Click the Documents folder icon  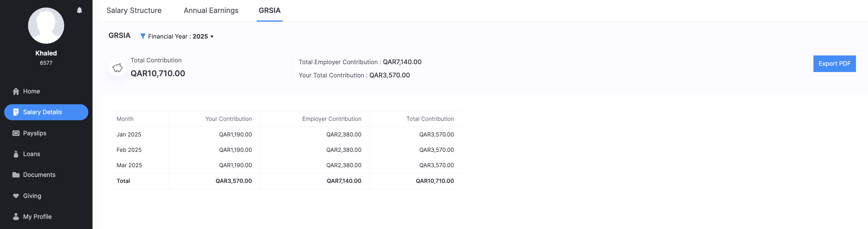point(16,175)
